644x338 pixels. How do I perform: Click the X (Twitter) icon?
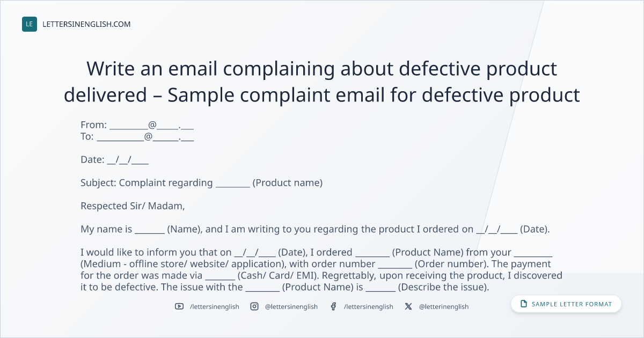pos(408,306)
